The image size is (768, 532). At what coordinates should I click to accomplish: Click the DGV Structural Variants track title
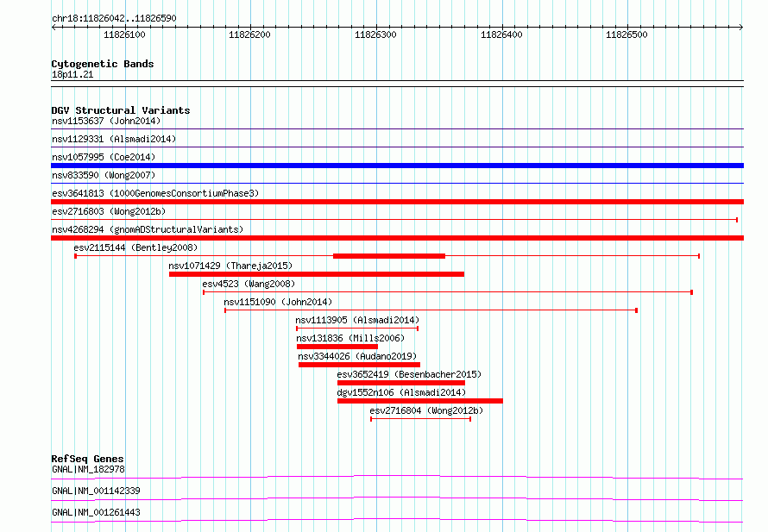click(x=121, y=110)
